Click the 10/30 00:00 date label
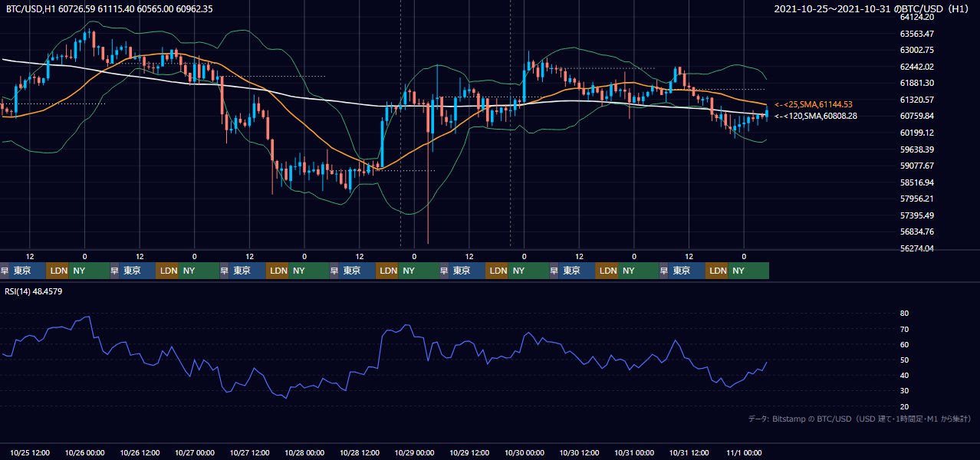 pyautogui.click(x=524, y=452)
